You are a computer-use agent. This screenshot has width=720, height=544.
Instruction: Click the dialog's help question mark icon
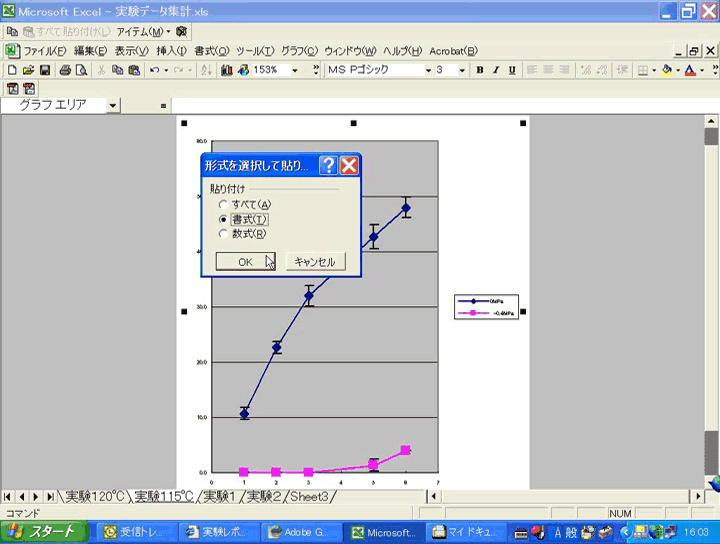(328, 166)
